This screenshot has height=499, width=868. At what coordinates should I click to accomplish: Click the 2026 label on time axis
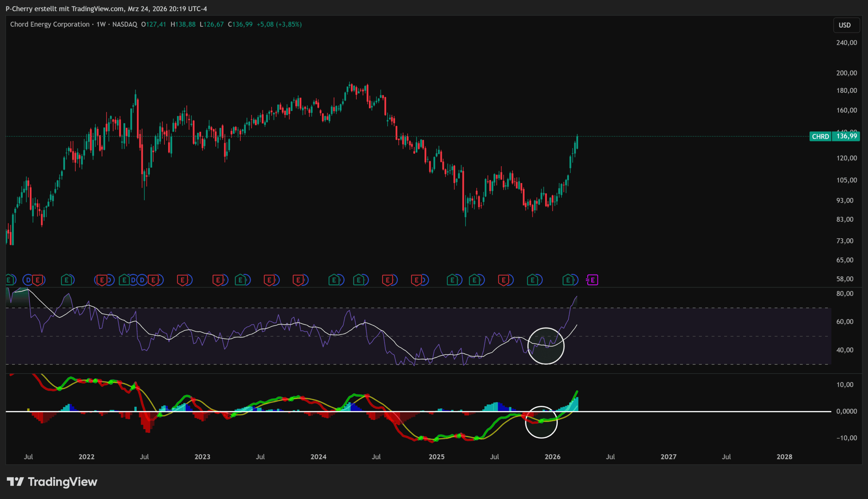[552, 457]
